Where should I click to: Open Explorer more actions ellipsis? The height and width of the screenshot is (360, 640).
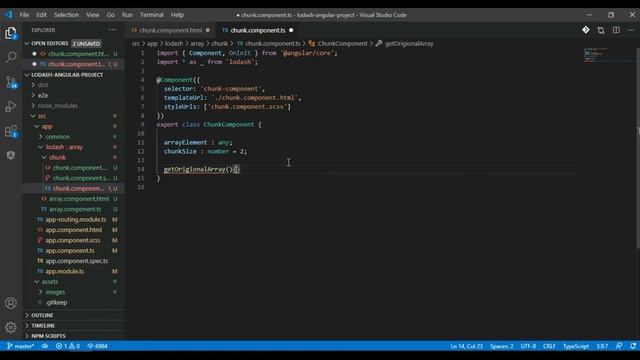tap(112, 30)
